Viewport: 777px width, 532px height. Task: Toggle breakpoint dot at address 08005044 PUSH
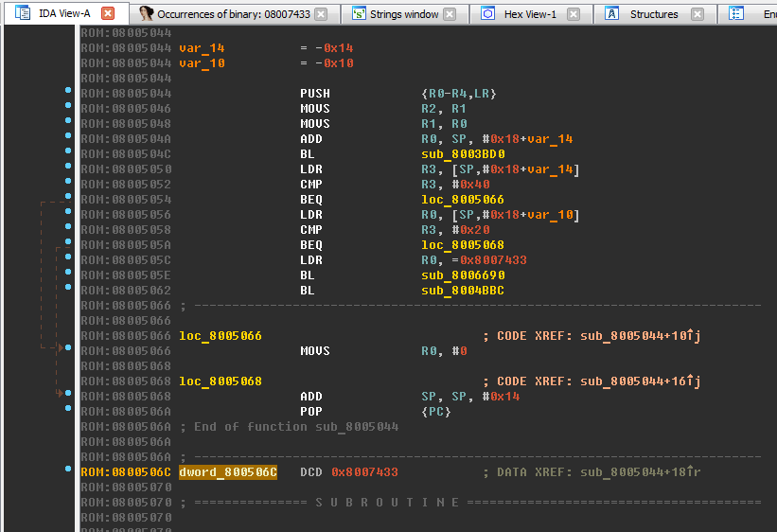(x=68, y=90)
